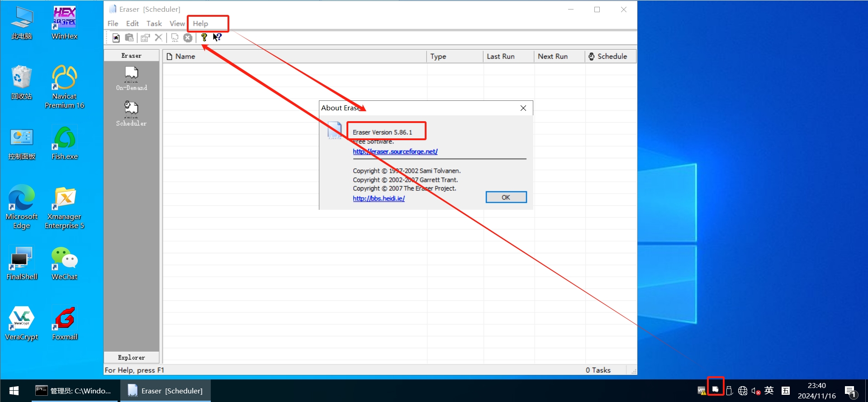
Task: Click the 五 IME mode tray icon
Action: coord(786,391)
